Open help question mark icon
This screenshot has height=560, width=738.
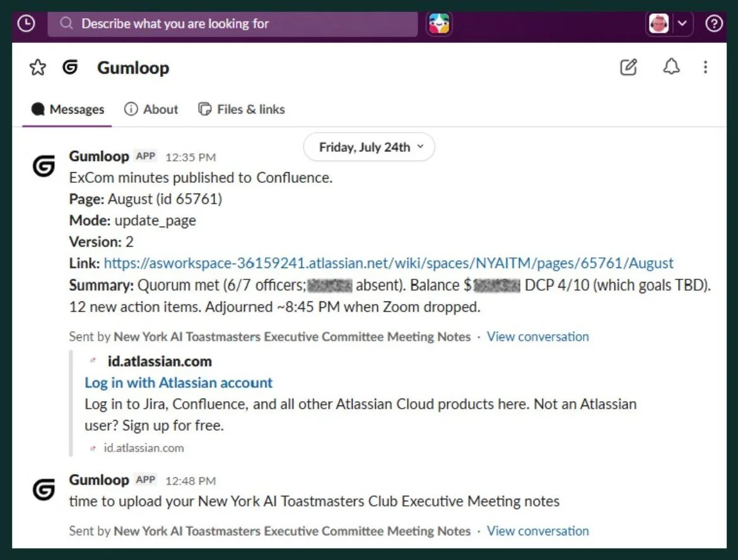(713, 23)
